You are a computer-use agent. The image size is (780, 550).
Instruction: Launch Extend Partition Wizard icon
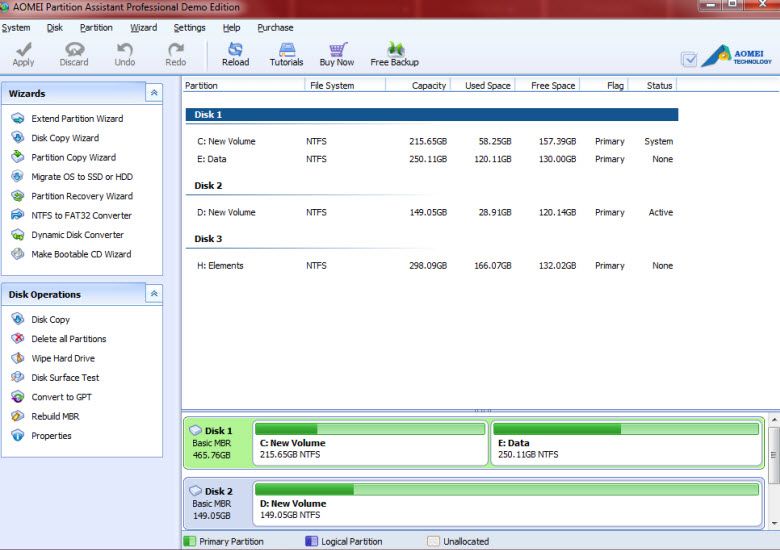tap(18, 118)
